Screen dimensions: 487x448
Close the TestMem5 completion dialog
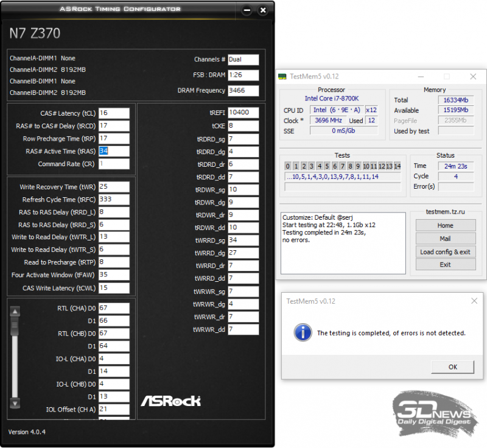tap(474, 301)
